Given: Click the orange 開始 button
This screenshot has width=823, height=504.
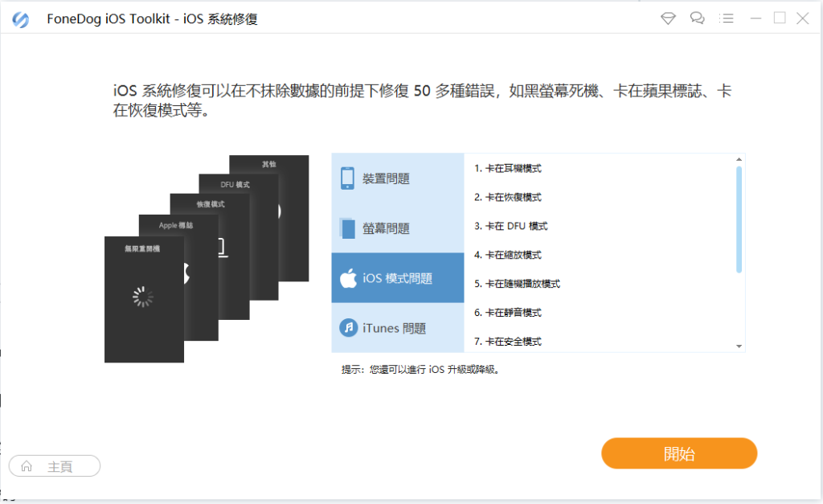Looking at the screenshot, I should tap(679, 453).
